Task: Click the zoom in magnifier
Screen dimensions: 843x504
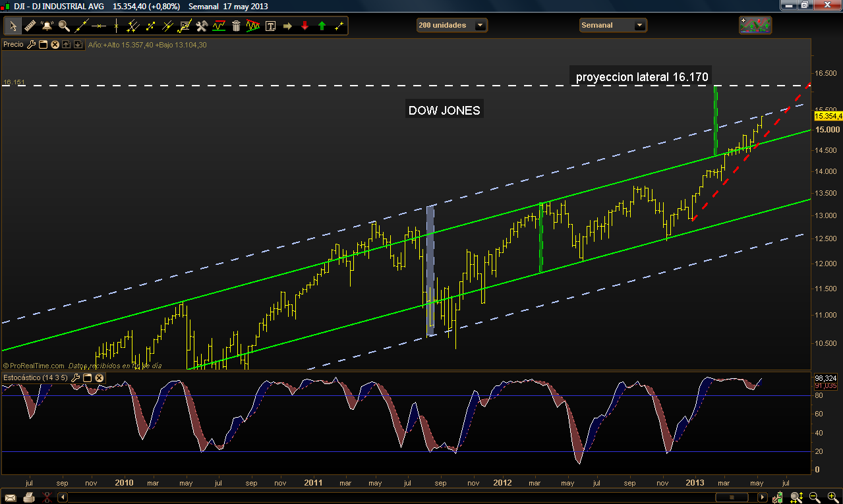Action: (x=833, y=497)
